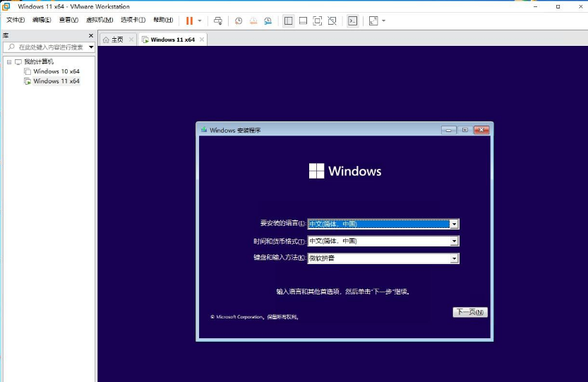Screen dimensions: 588x382
Task: Select Windows 11 x64 in the library
Action: 56,81
